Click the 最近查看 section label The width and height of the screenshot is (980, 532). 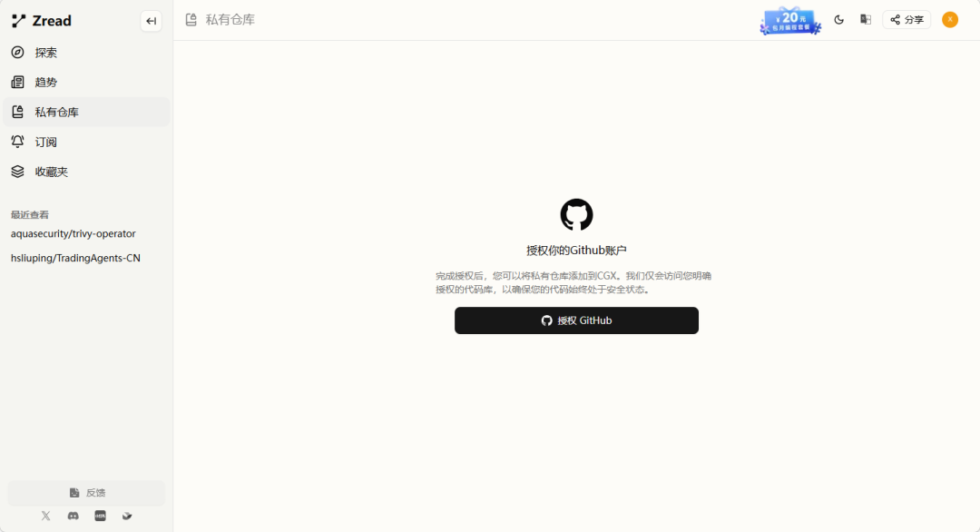[x=29, y=214]
